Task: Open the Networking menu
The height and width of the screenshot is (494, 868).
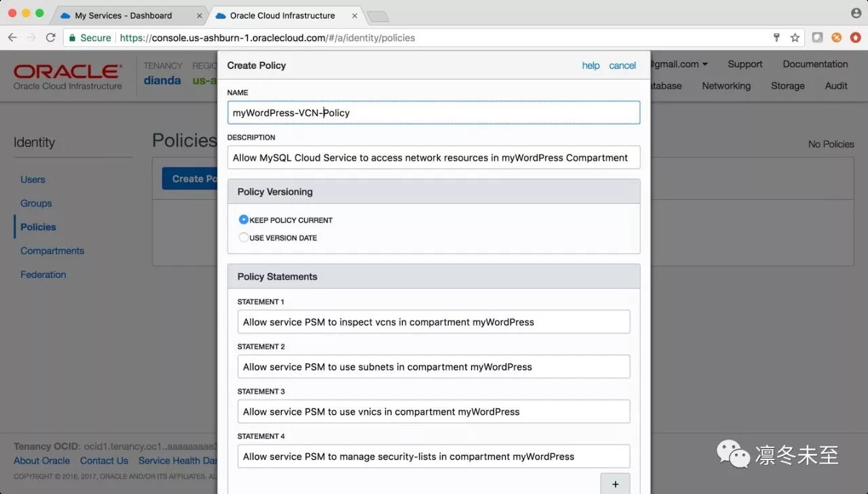Action: [726, 86]
